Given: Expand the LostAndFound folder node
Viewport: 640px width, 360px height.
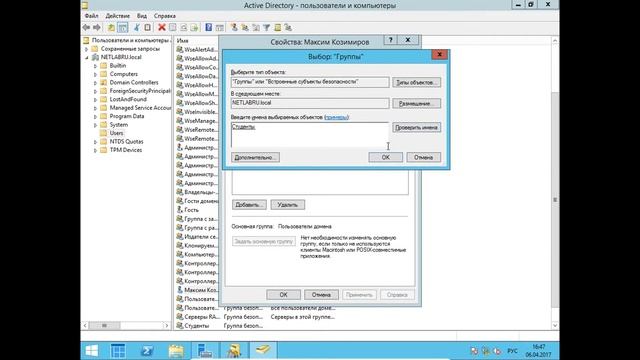Looking at the screenshot, I should (x=95, y=100).
